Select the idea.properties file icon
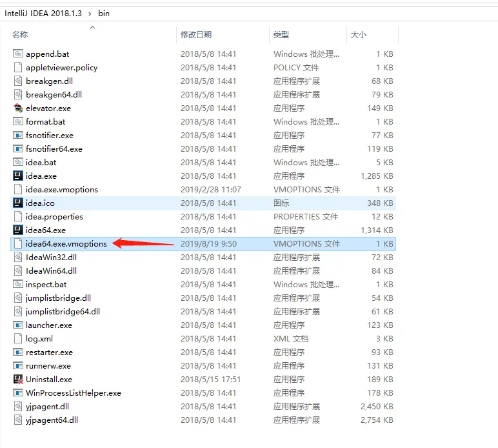The height and width of the screenshot is (448, 498). tap(18, 216)
